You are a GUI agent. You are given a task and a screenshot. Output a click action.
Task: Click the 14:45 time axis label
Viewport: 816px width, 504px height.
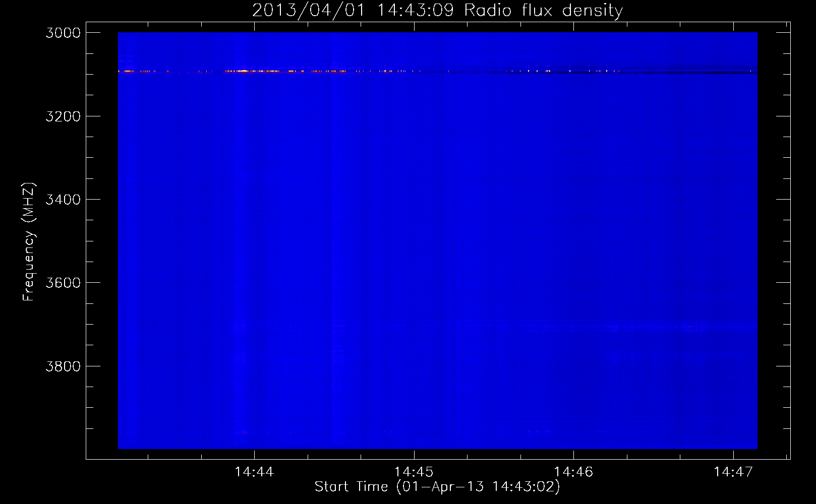414,472
